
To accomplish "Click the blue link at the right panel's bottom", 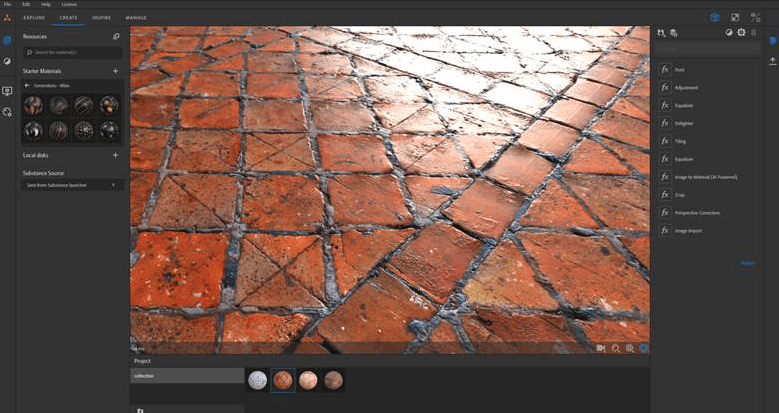I will click(748, 263).
